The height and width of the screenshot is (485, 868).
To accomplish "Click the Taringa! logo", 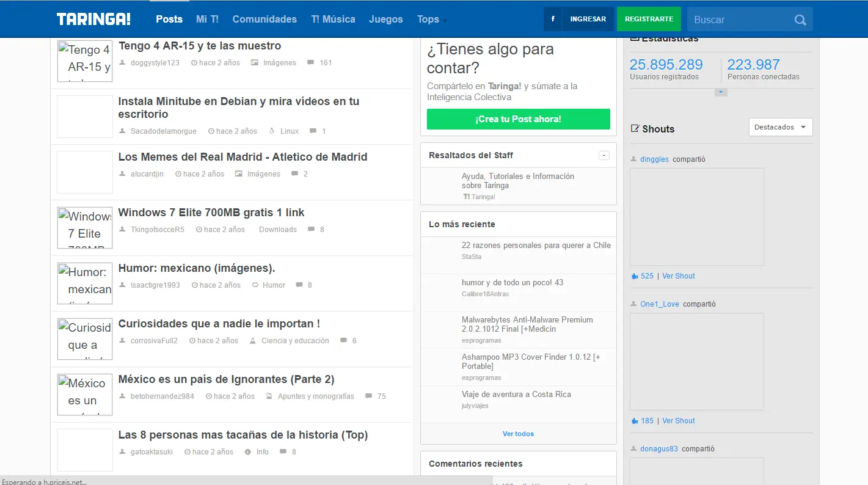I will pos(93,19).
